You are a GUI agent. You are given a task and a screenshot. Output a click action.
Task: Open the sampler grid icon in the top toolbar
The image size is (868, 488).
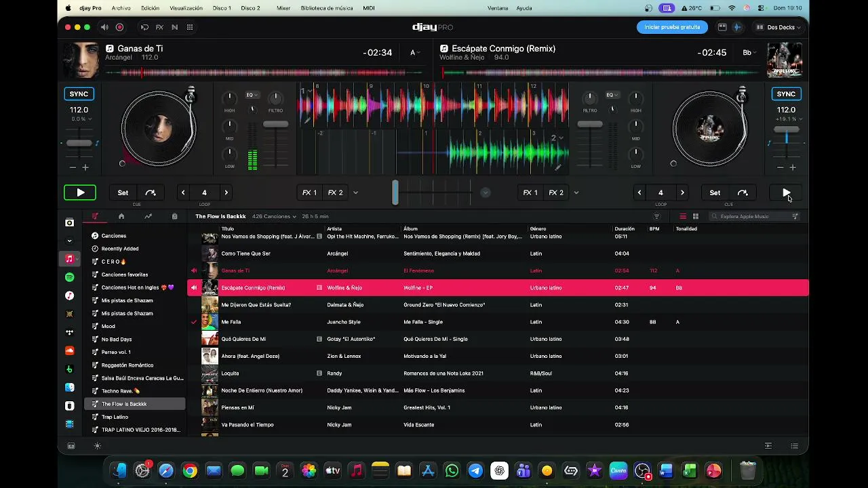[190, 27]
